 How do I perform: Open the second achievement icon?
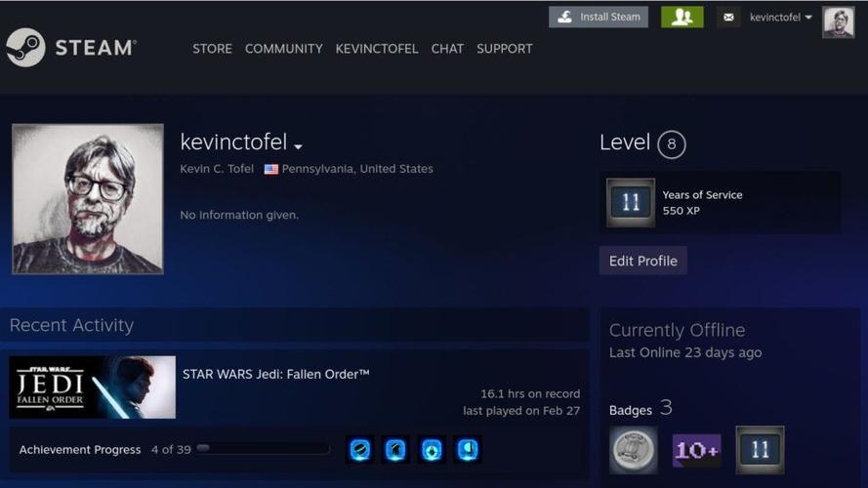coord(395,449)
